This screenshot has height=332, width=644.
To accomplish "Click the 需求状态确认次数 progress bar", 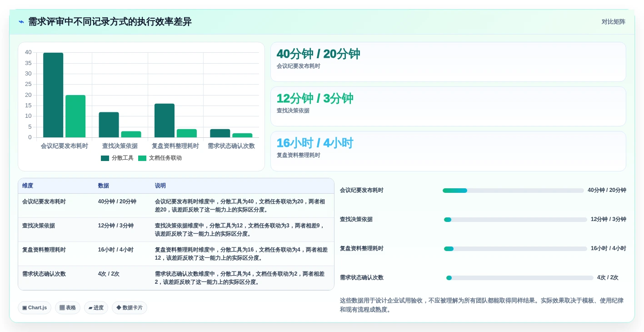I will click(x=520, y=278).
